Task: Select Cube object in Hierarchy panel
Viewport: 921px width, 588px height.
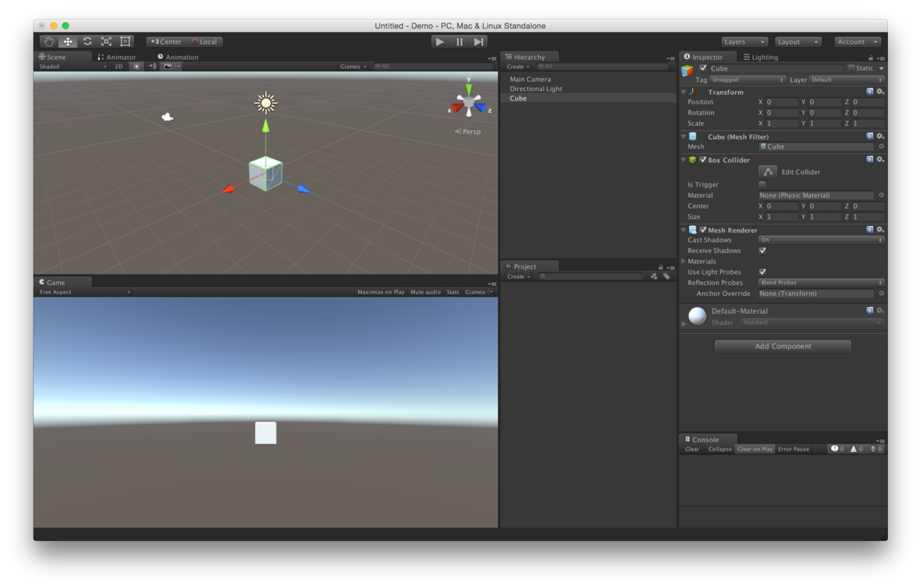Action: coord(517,98)
